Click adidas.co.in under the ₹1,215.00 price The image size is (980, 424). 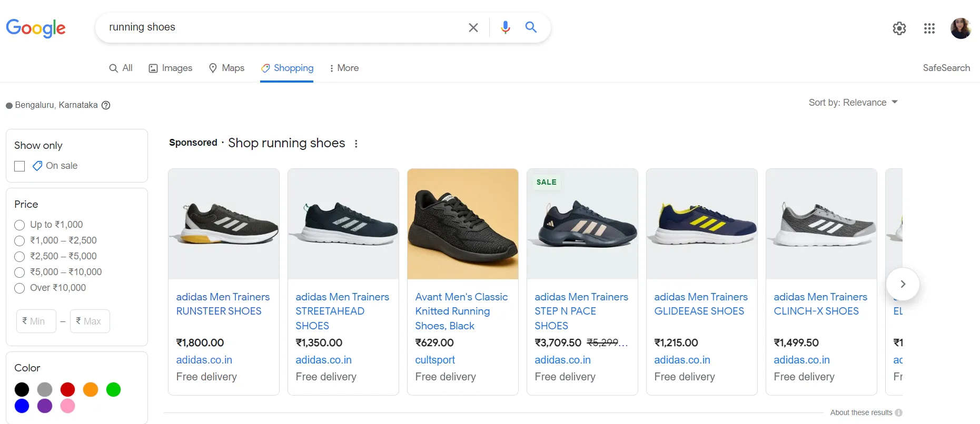pos(682,360)
